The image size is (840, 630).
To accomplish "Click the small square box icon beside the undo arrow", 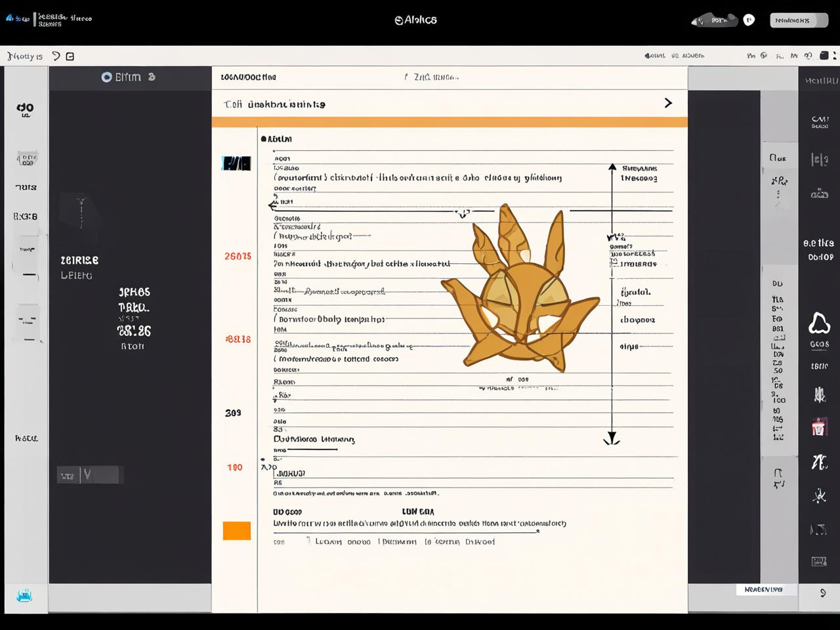I will [70, 56].
